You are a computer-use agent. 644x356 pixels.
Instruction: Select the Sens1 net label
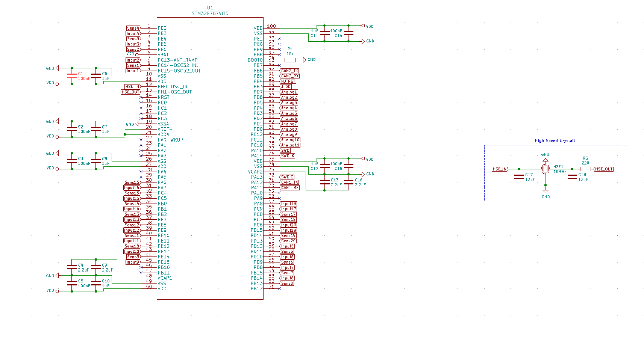[133, 65]
